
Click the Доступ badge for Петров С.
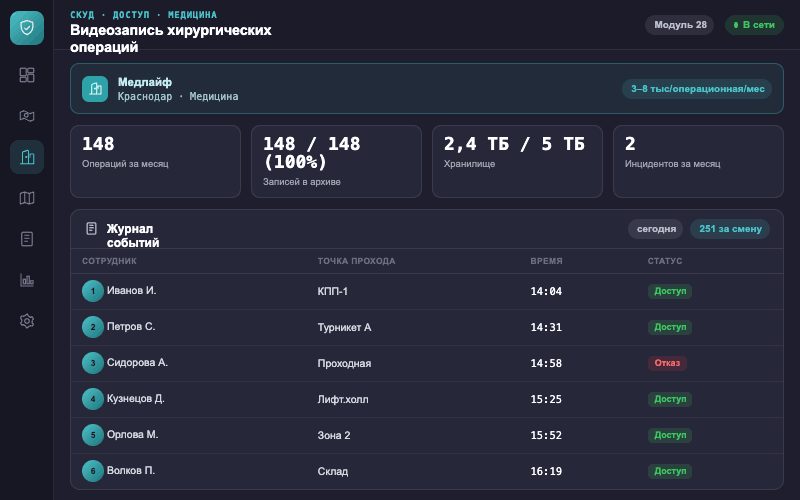670,327
